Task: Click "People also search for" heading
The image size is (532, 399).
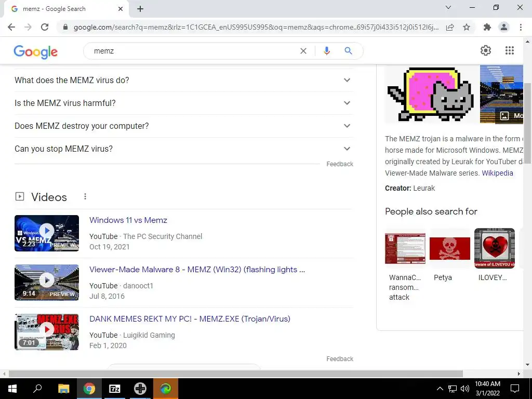Action: 431,211
